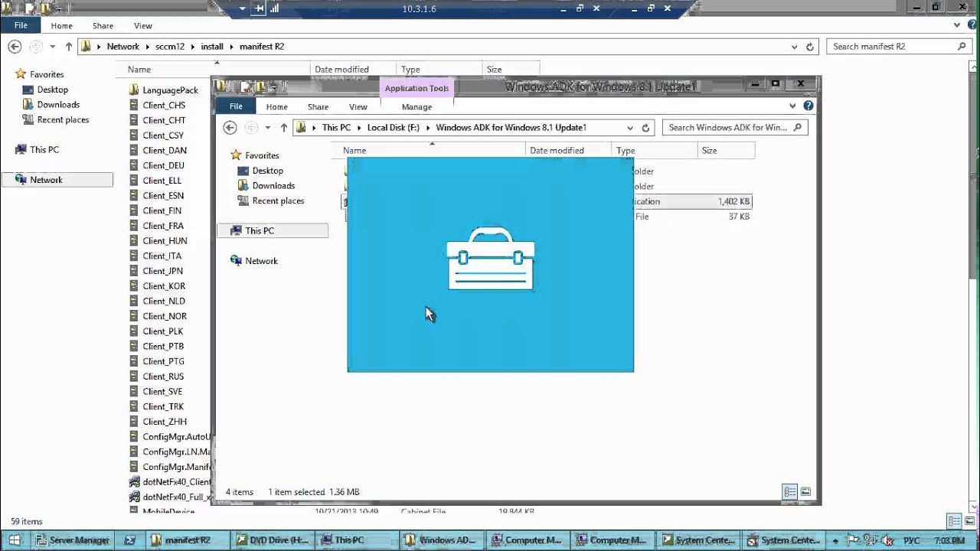Sort ADK list by Date modified column
Screen dimensions: 980x551
[x=569, y=151]
